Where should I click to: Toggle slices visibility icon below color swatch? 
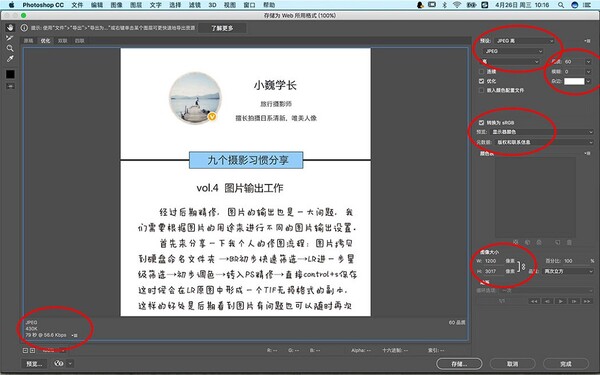point(10,86)
